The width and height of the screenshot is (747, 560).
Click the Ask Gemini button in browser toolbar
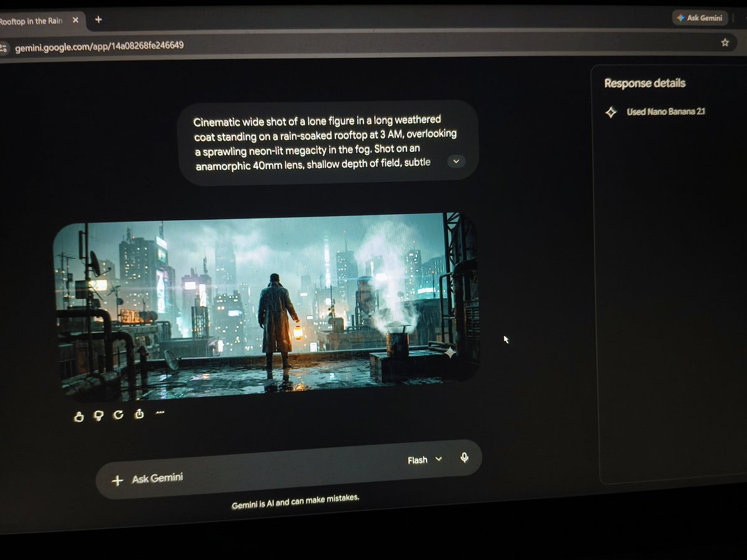[x=700, y=18]
